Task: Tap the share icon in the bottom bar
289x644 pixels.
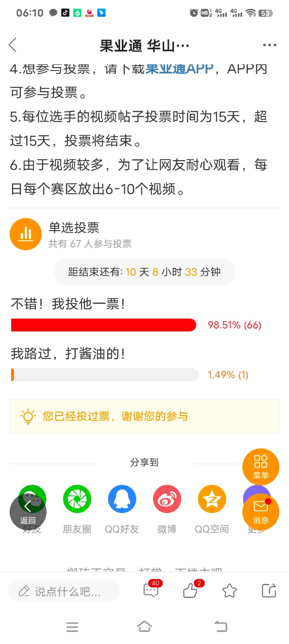Action: click(269, 591)
